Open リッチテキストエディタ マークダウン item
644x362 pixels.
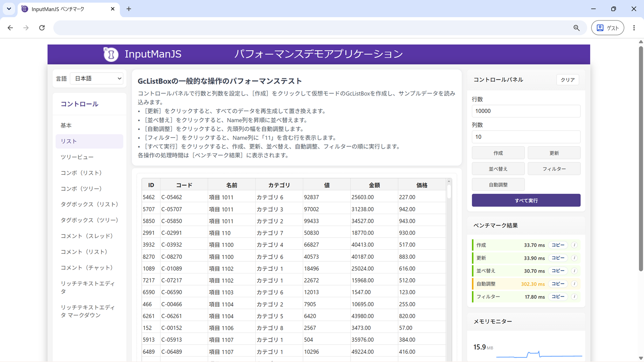click(89, 311)
